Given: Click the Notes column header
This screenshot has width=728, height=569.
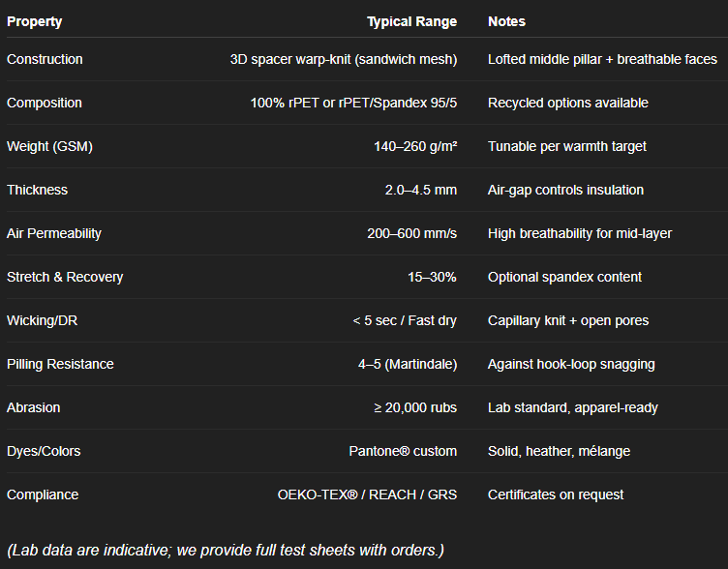Looking at the screenshot, I should [507, 21].
